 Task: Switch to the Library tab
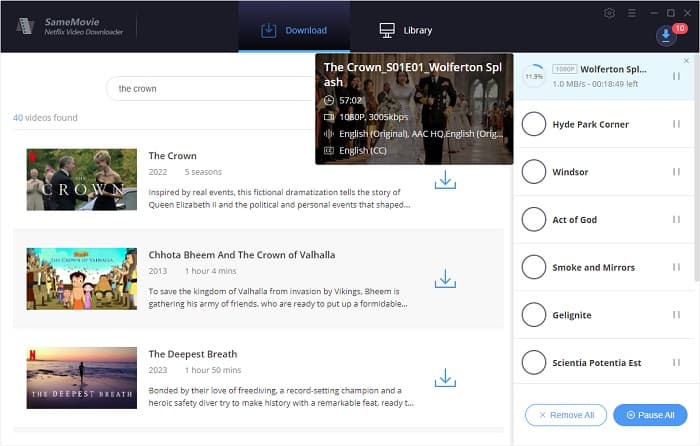(405, 30)
